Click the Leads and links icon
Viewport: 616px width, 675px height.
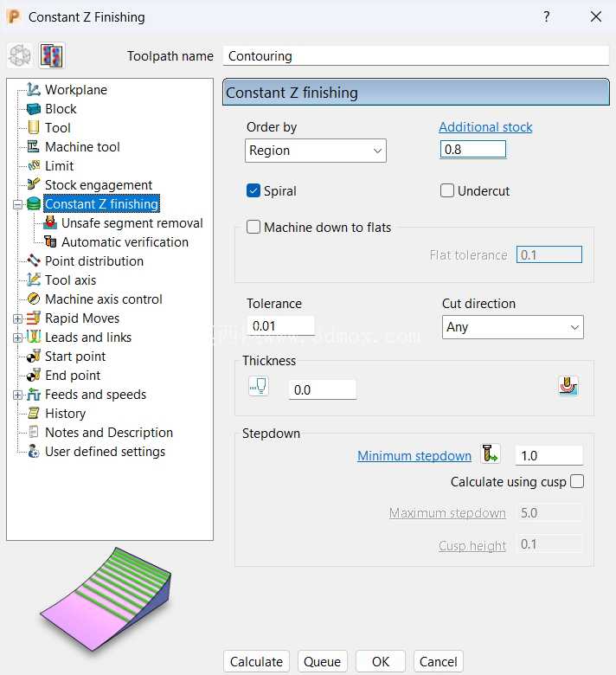34,337
